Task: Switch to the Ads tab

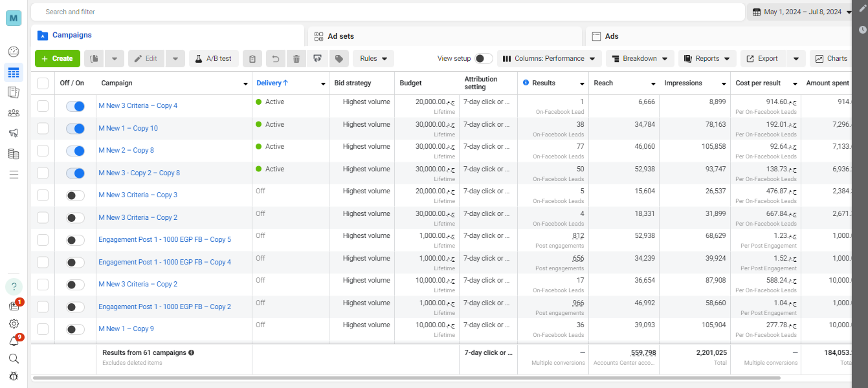Action: [x=718, y=36]
